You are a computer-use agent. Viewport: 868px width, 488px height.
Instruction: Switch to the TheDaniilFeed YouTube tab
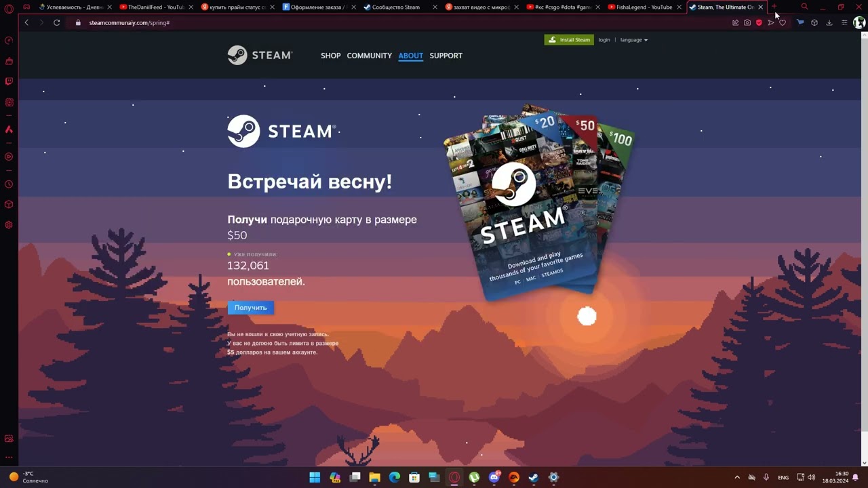[x=156, y=7]
